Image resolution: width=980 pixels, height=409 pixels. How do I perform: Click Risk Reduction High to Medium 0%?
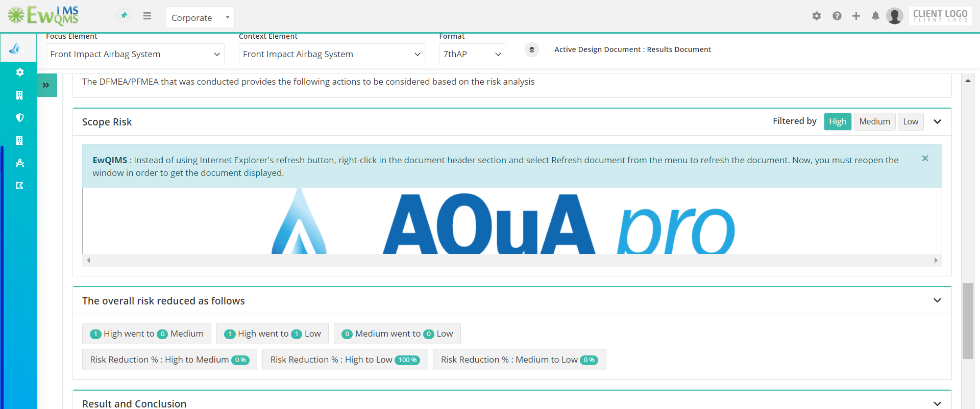point(169,360)
